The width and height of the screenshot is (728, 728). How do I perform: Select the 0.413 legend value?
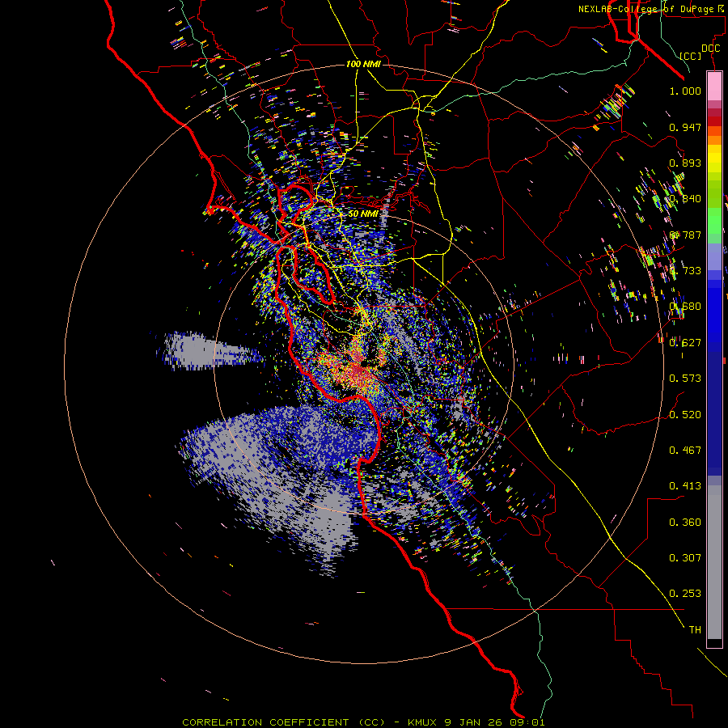(685, 486)
